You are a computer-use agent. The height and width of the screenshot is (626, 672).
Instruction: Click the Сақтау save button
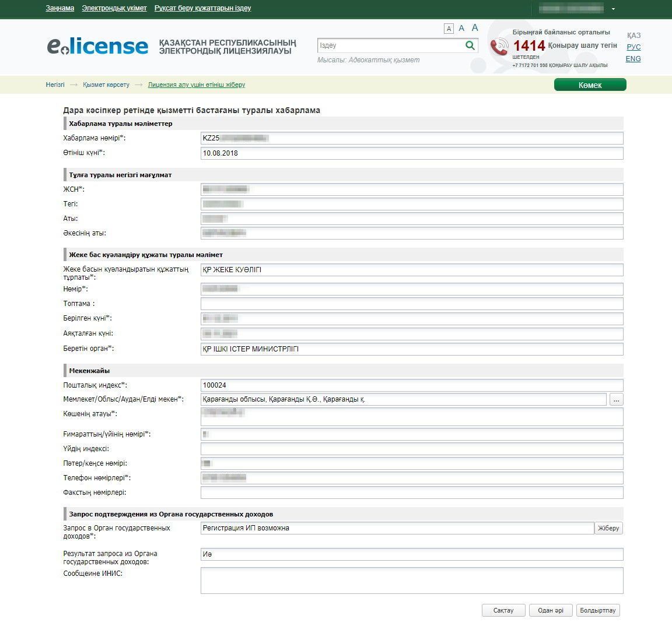pos(503,610)
